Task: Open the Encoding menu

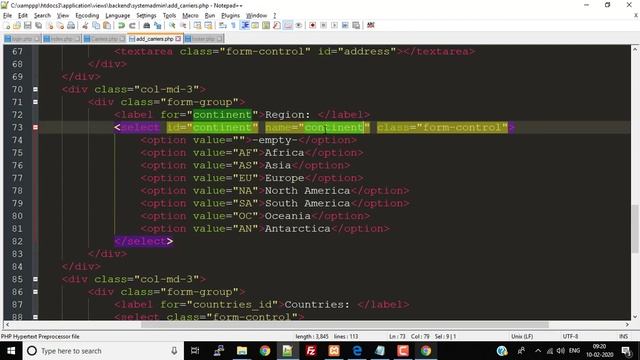Action: tap(87, 16)
